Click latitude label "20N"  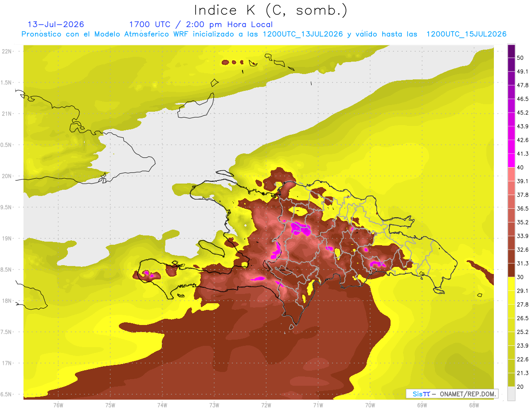pyautogui.click(x=7, y=176)
